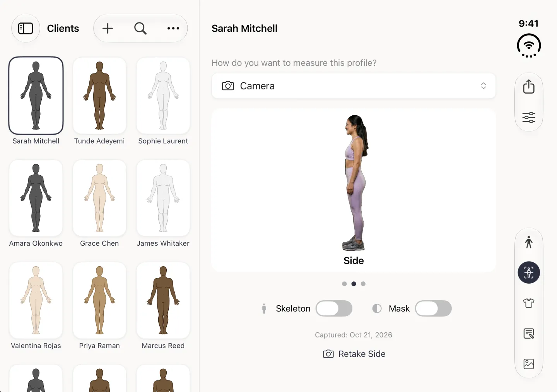Click the Clients sidebar title
Image resolution: width=557 pixels, height=392 pixels.
[x=63, y=28]
